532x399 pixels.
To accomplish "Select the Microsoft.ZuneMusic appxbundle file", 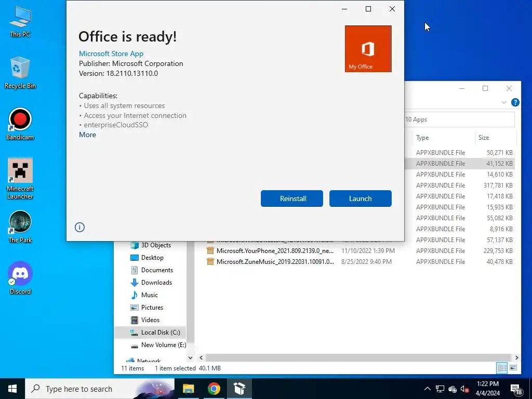I will click(275, 262).
